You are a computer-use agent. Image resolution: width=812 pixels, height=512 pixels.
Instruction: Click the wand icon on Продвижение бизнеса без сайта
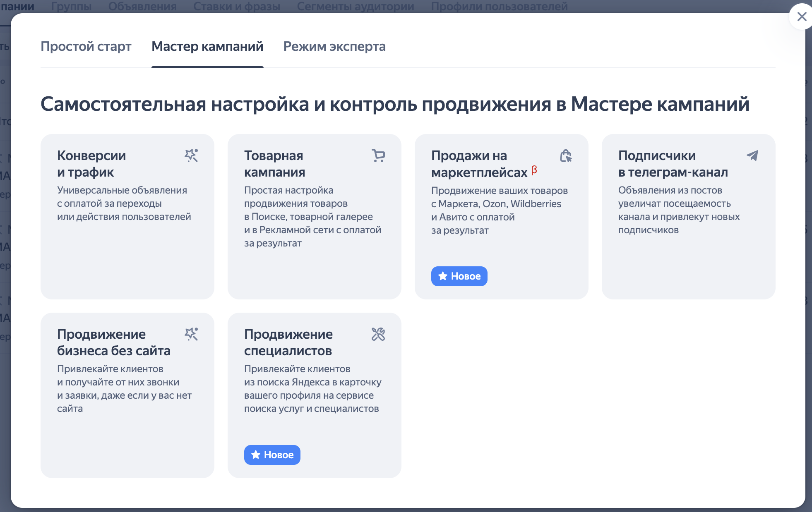pyautogui.click(x=191, y=334)
